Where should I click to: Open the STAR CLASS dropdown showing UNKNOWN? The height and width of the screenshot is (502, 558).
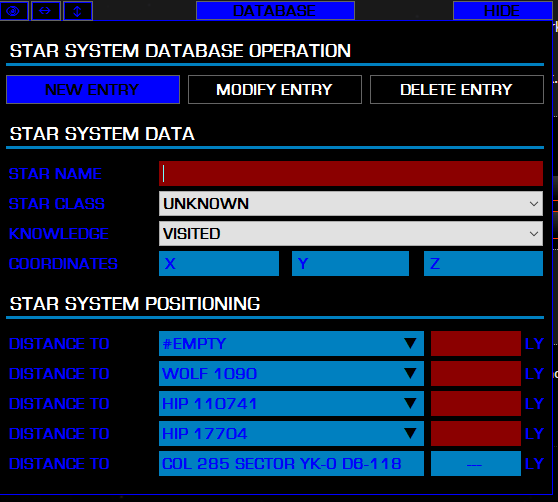351,204
